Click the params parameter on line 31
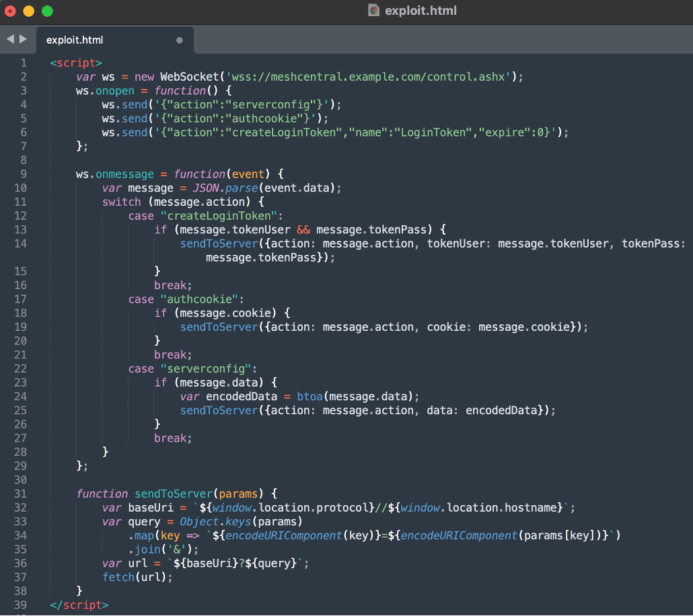 pyautogui.click(x=238, y=494)
